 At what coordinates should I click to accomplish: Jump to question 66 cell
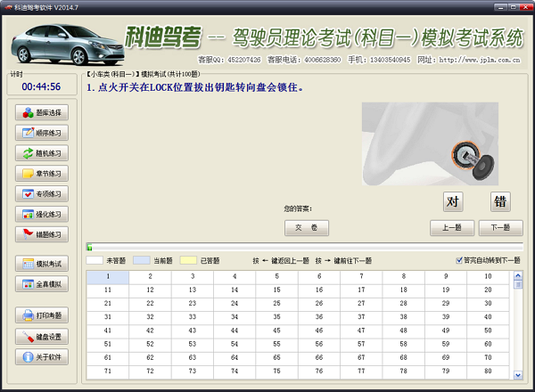pos(319,358)
